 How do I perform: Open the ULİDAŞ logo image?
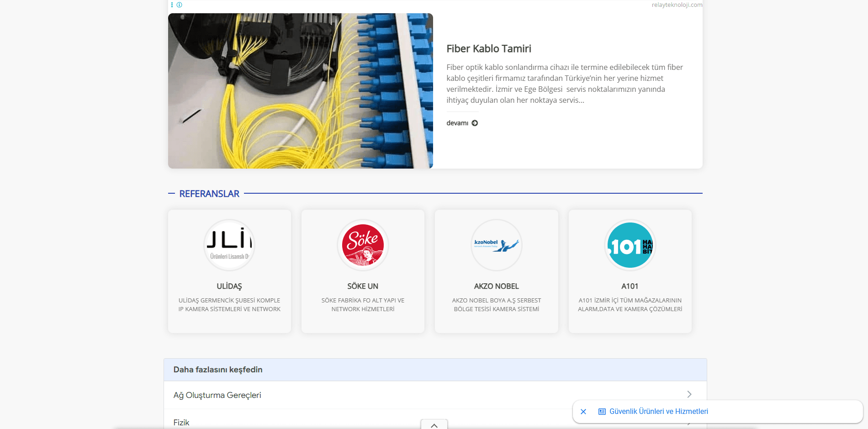click(229, 245)
